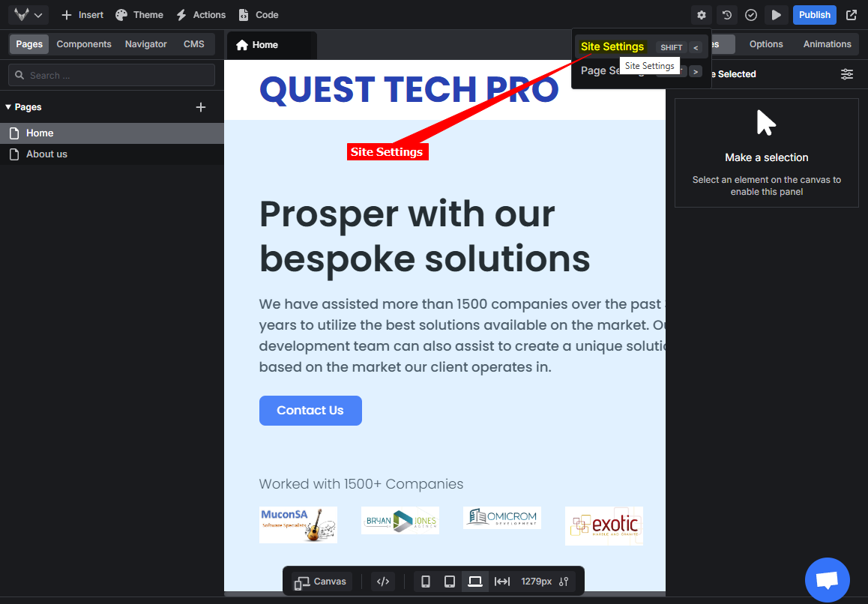Click the checkmark status icon in top toolbar
Screen dimensions: 868x604
(751, 15)
